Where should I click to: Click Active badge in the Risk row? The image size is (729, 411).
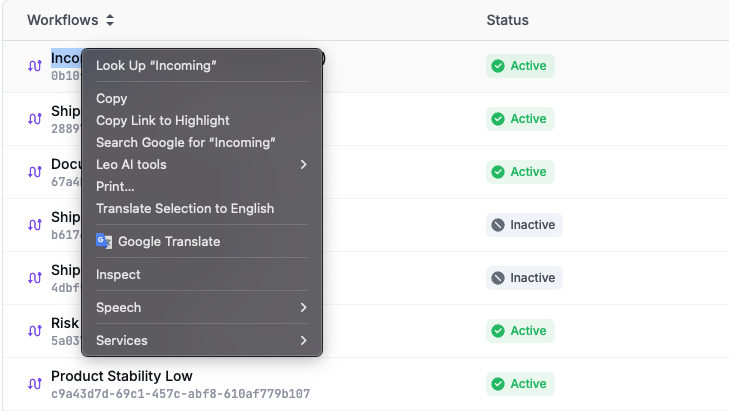(x=520, y=331)
